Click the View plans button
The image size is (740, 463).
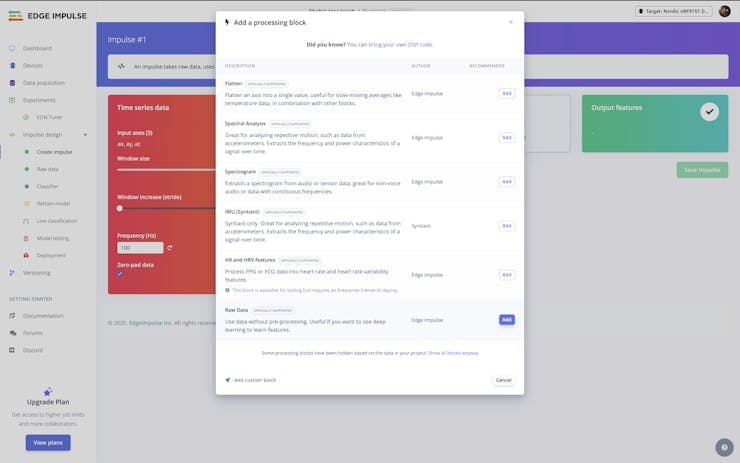(x=48, y=443)
